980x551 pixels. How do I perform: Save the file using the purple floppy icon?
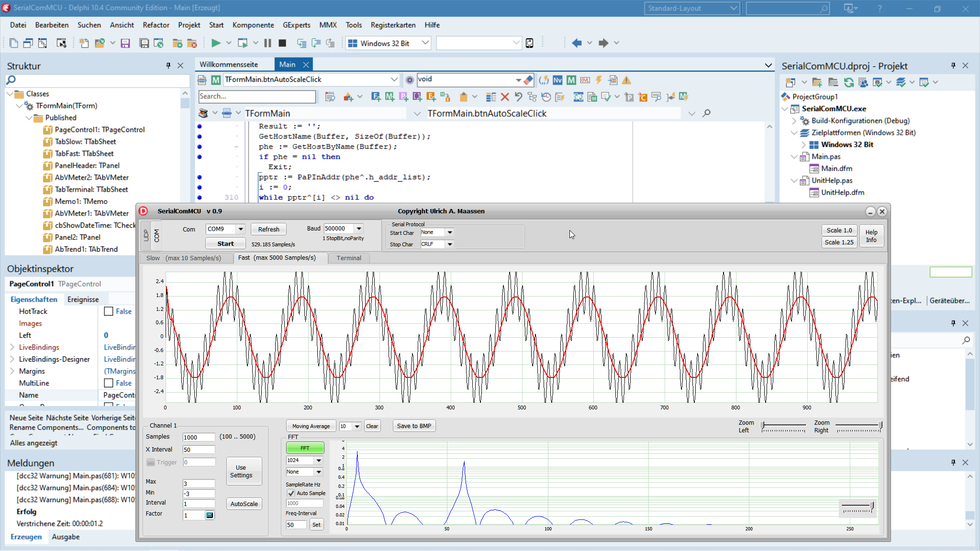pos(125,43)
